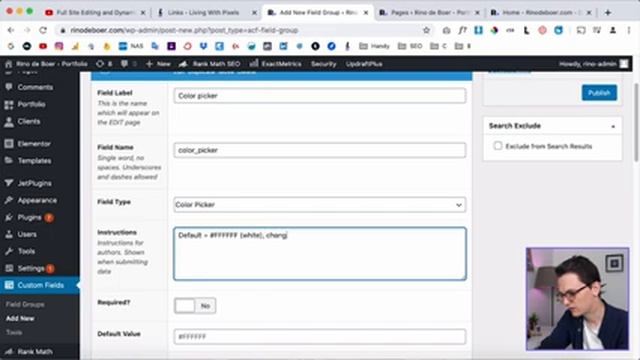
Task: Switch to Pages - Rino de Boer tab
Action: click(429, 13)
